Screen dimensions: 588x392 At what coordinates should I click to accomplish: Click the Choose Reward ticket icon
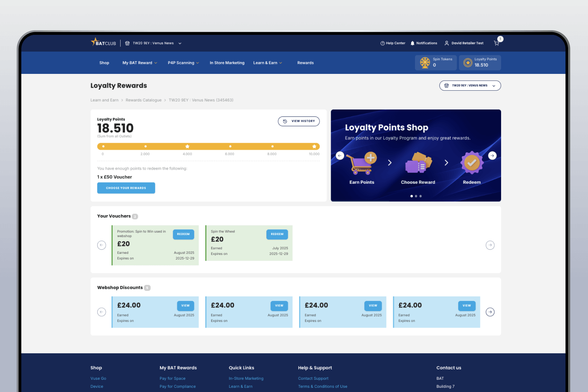tap(418, 163)
